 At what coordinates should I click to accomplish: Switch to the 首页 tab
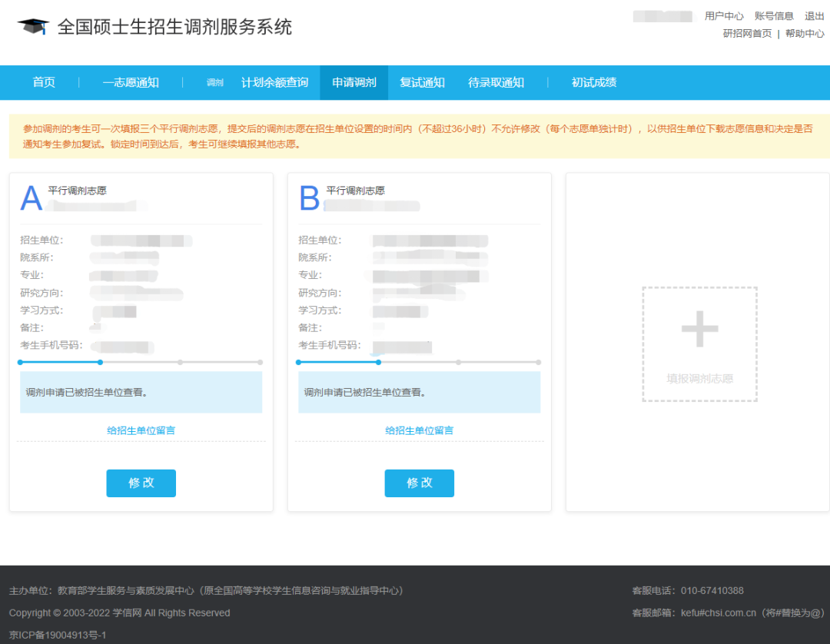coord(44,82)
